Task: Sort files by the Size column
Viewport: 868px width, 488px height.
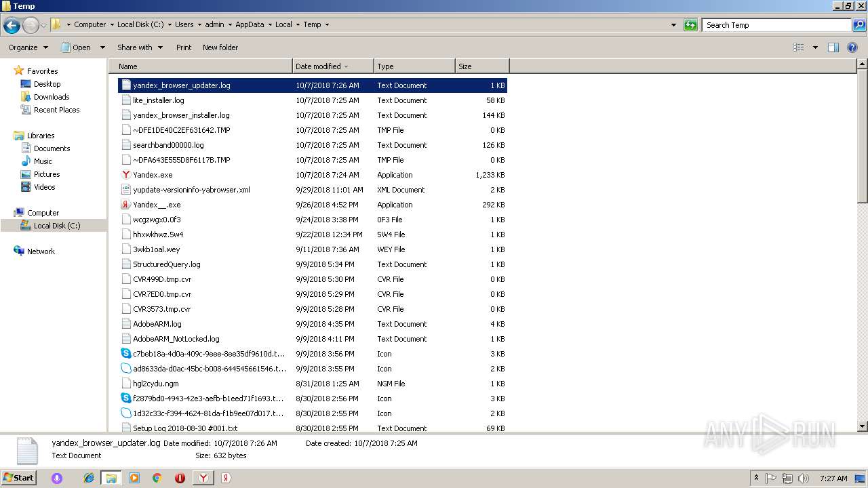Action: [x=482, y=66]
